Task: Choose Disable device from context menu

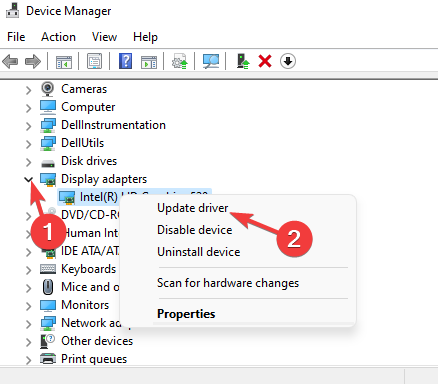Action: coord(195,230)
